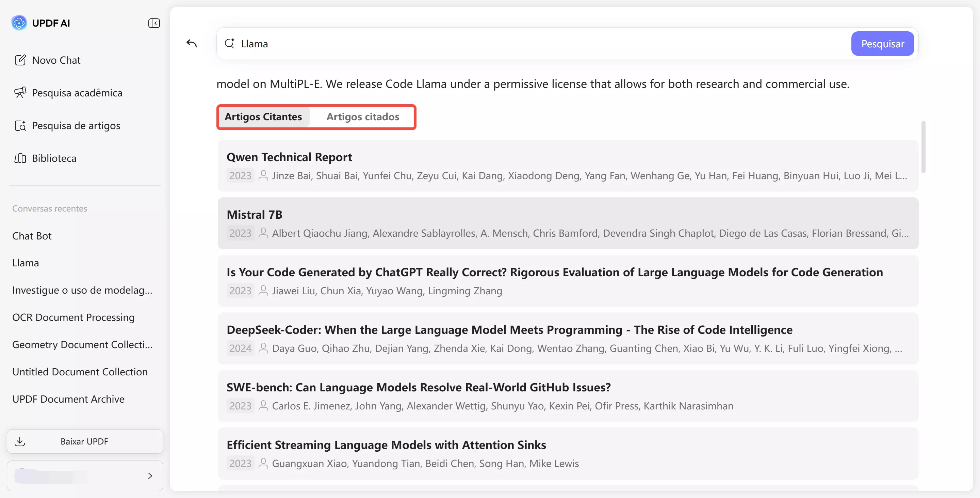This screenshot has width=980, height=498.
Task: Switch to the Artigos citados tab
Action: click(362, 116)
